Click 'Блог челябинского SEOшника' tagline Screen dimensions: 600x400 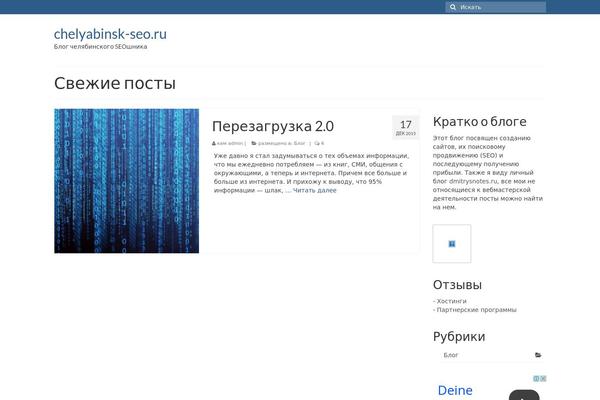[x=101, y=47]
